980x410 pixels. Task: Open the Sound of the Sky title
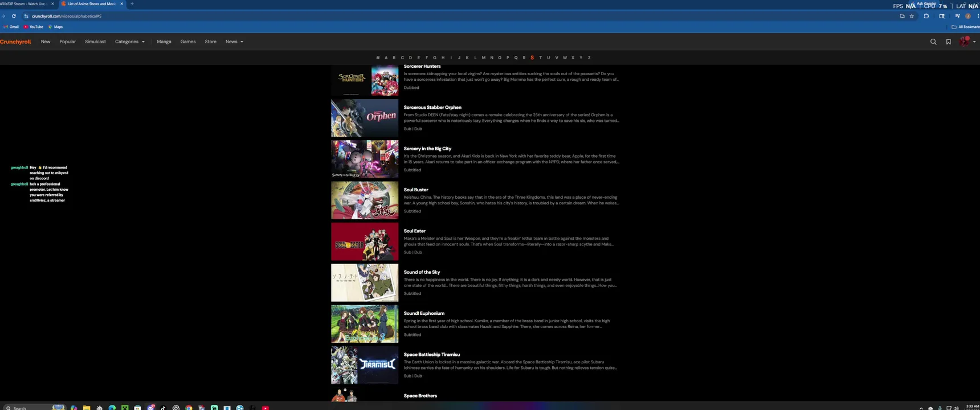click(422, 272)
